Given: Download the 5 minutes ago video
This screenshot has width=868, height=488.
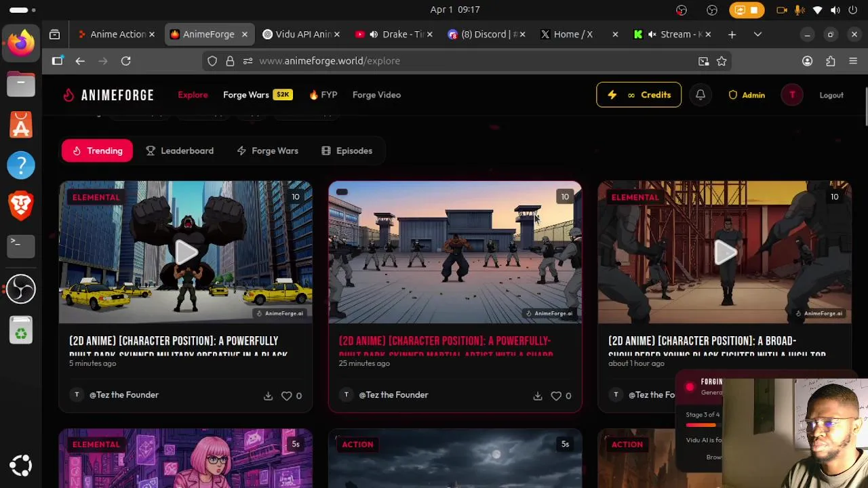Looking at the screenshot, I should point(268,396).
